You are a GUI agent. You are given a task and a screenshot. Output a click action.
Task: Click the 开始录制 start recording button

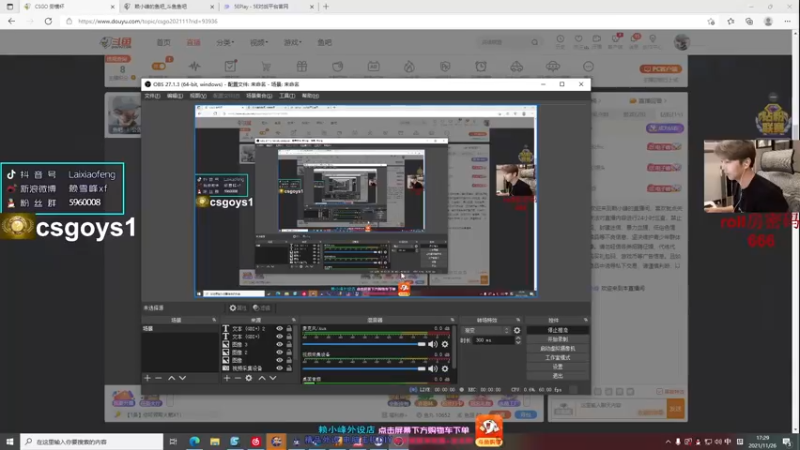tap(558, 339)
